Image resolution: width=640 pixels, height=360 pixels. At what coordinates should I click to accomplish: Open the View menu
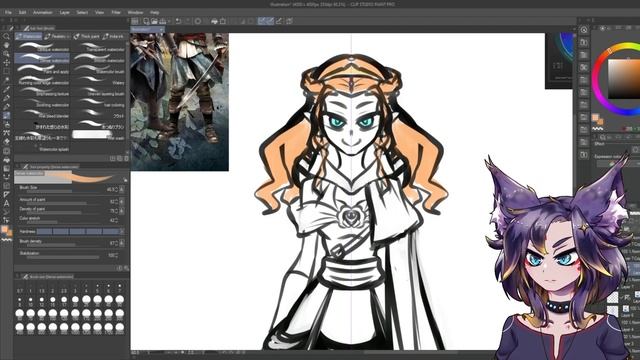pyautogui.click(x=100, y=13)
